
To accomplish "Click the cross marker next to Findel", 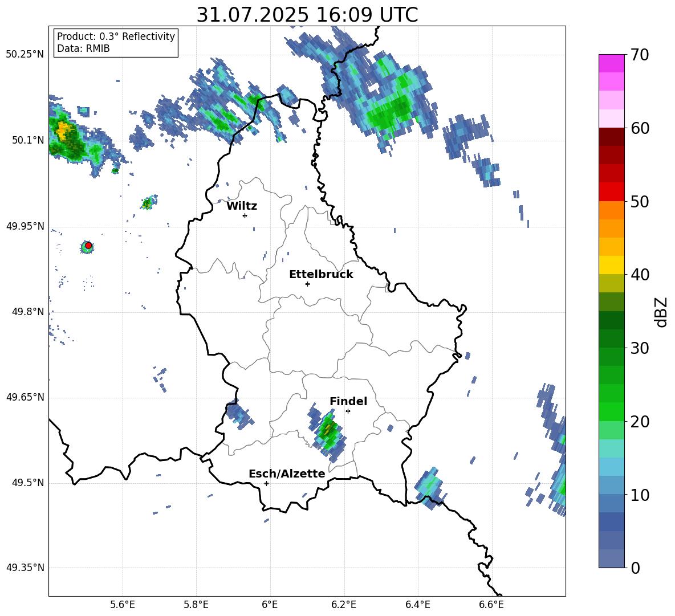I will [x=348, y=411].
